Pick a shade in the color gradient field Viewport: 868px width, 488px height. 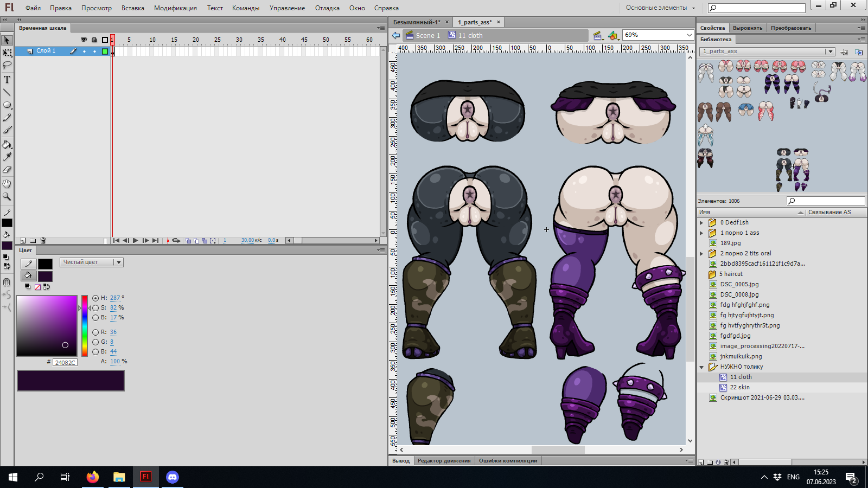click(x=47, y=326)
